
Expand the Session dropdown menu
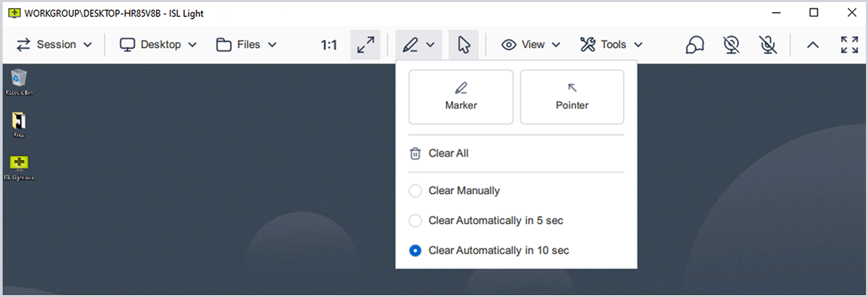pos(54,45)
